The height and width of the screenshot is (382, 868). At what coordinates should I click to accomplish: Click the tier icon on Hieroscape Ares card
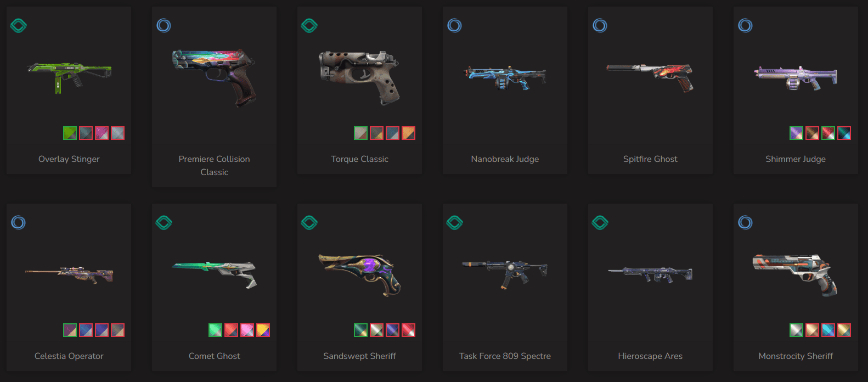[600, 222]
